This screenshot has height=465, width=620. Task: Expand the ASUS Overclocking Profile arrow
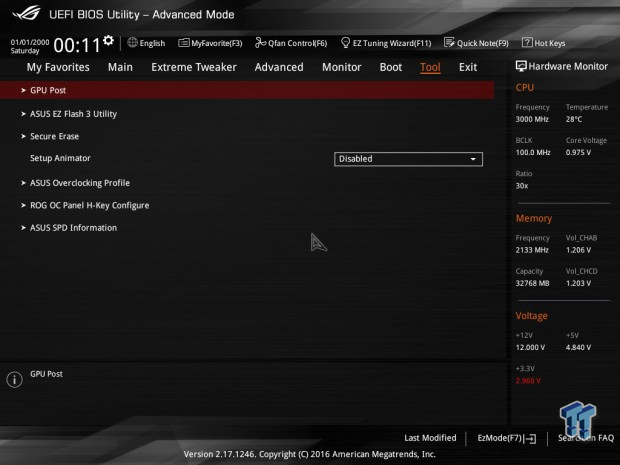pyautogui.click(x=23, y=183)
